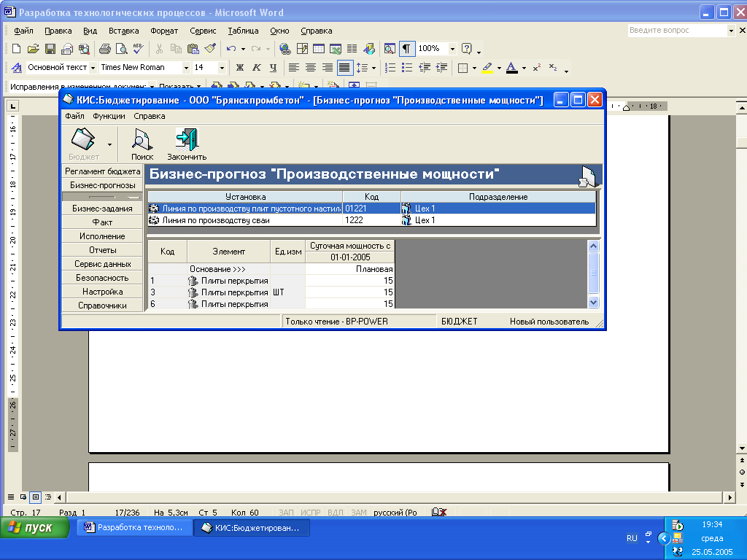Click Безопасность sidebar button
The image size is (747, 560).
[x=102, y=278]
